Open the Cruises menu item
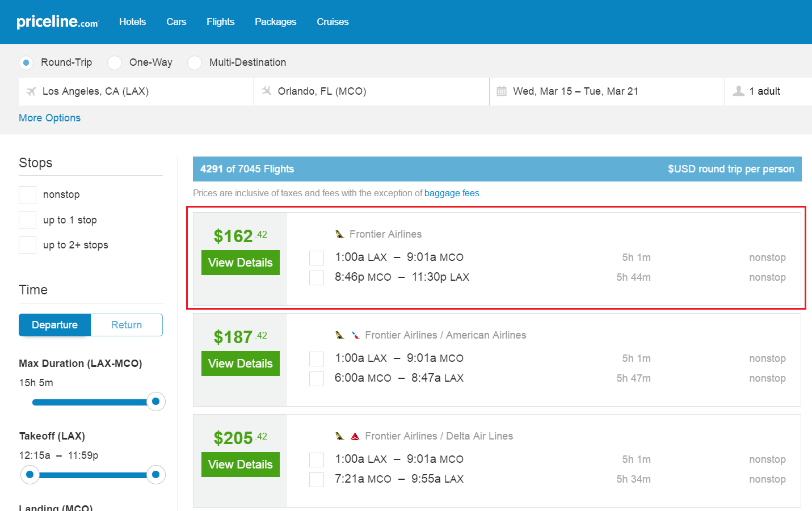The height and width of the screenshot is (511, 812). (x=333, y=22)
